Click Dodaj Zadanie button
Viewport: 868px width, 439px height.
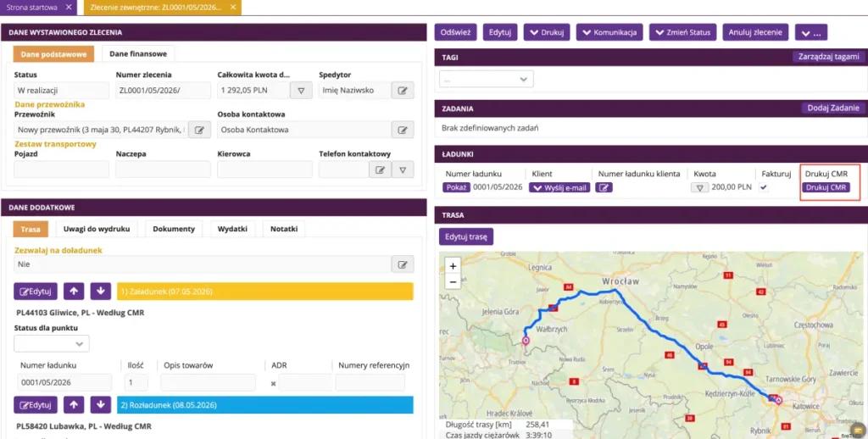(x=833, y=108)
